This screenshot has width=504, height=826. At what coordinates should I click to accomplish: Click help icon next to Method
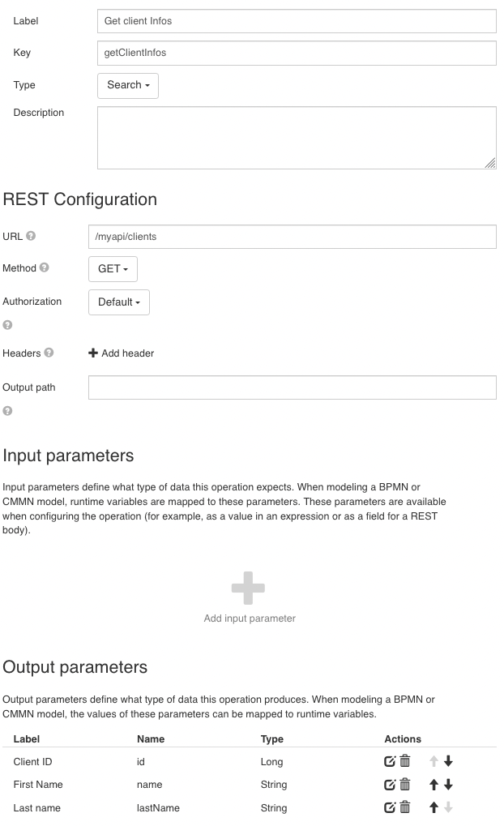click(x=44, y=268)
